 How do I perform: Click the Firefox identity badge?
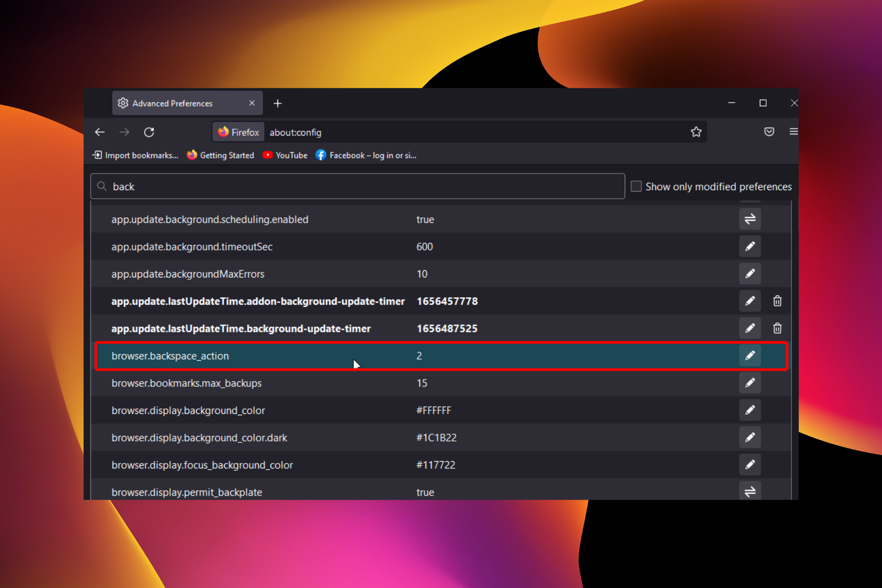(x=239, y=132)
